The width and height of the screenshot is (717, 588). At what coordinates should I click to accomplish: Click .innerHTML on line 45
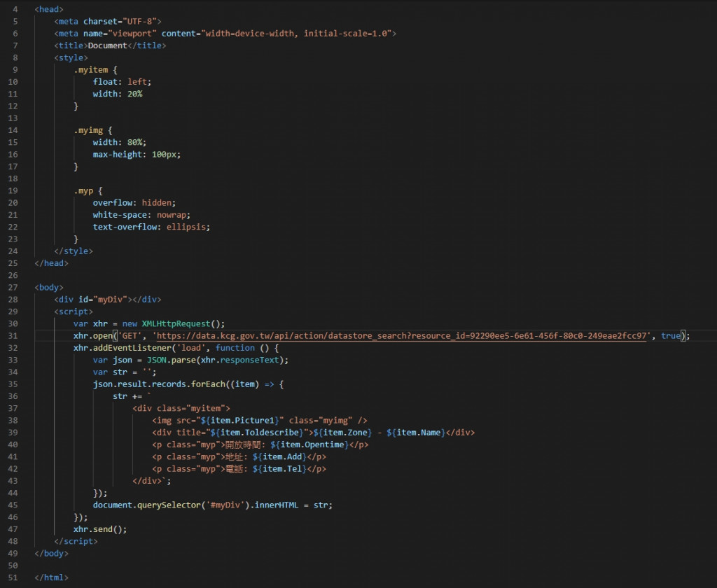point(274,505)
